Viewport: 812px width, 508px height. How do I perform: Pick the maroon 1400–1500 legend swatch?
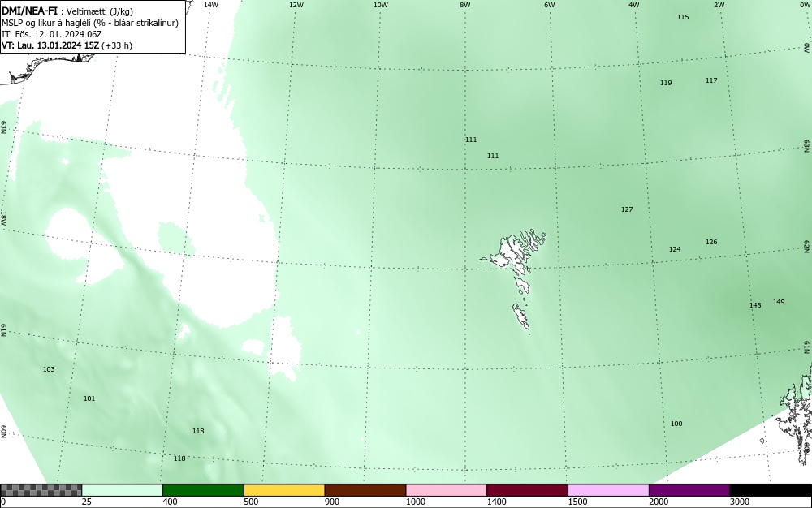pos(527,490)
